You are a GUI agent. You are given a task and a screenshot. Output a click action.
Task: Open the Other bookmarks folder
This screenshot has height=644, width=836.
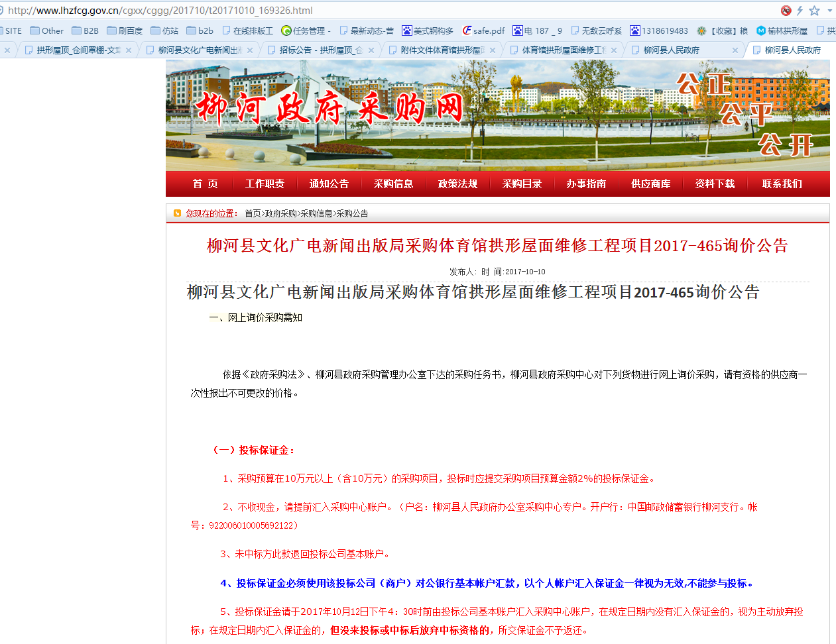[x=46, y=30]
